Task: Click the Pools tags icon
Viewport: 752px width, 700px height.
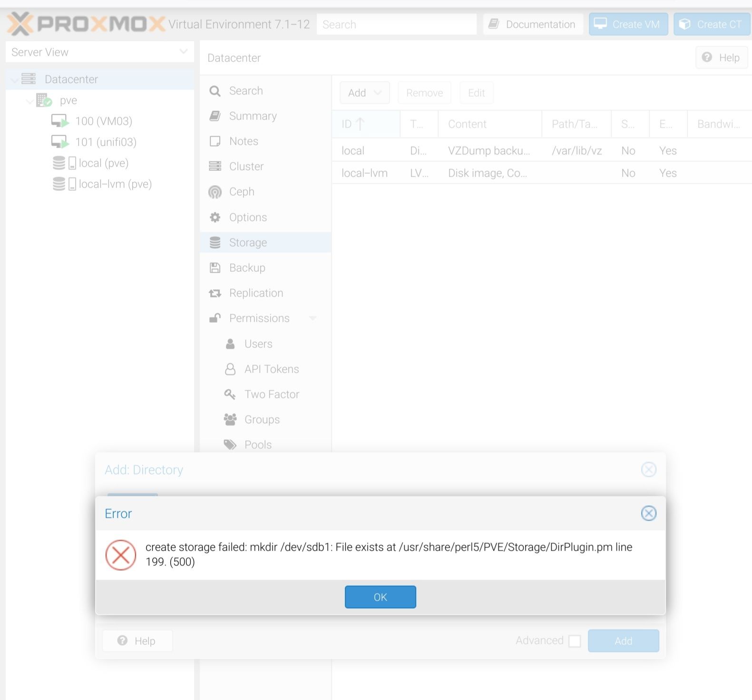Action: coord(230,445)
